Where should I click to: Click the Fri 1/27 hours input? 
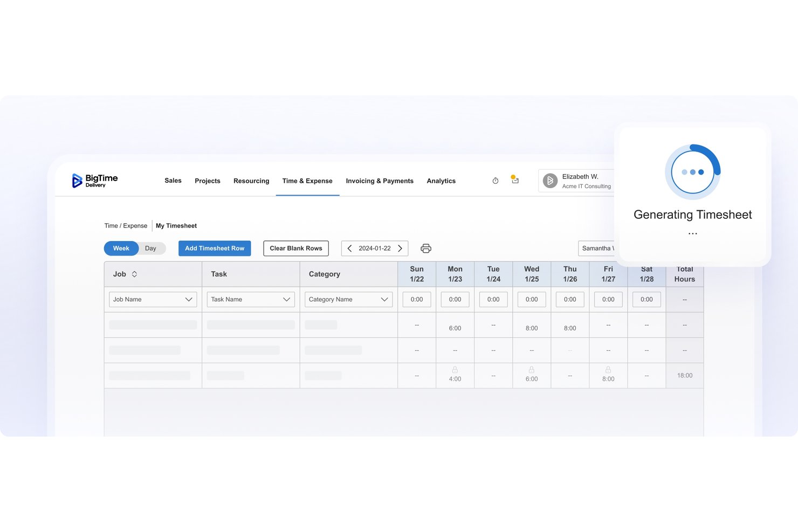[x=608, y=300]
